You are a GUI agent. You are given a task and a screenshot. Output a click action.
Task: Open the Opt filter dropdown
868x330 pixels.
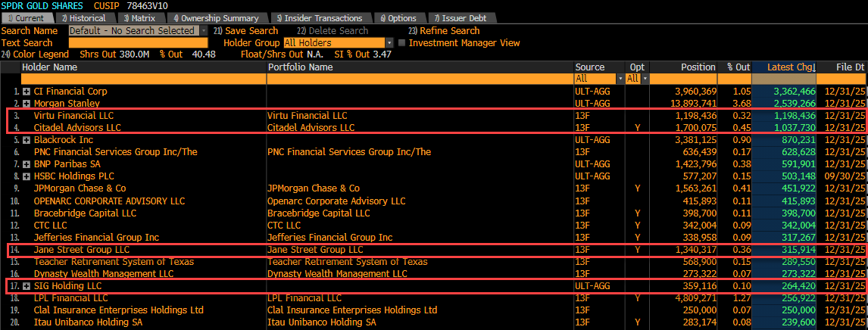point(645,79)
